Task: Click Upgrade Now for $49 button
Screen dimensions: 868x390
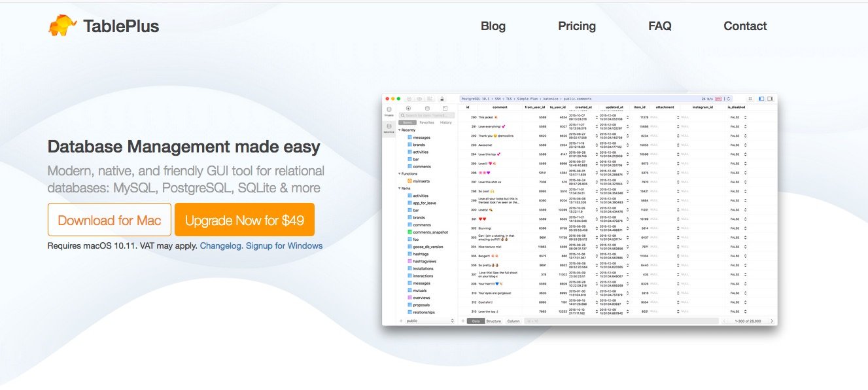Action: click(245, 220)
